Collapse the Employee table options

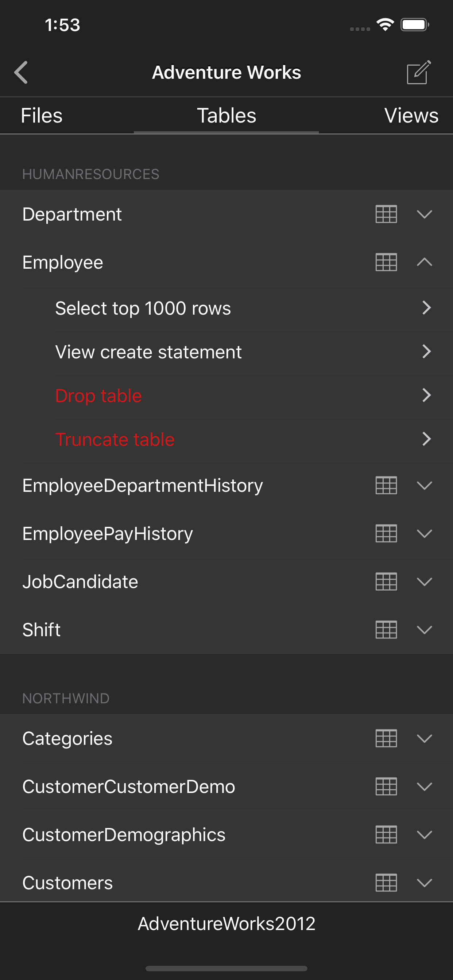coord(424,262)
